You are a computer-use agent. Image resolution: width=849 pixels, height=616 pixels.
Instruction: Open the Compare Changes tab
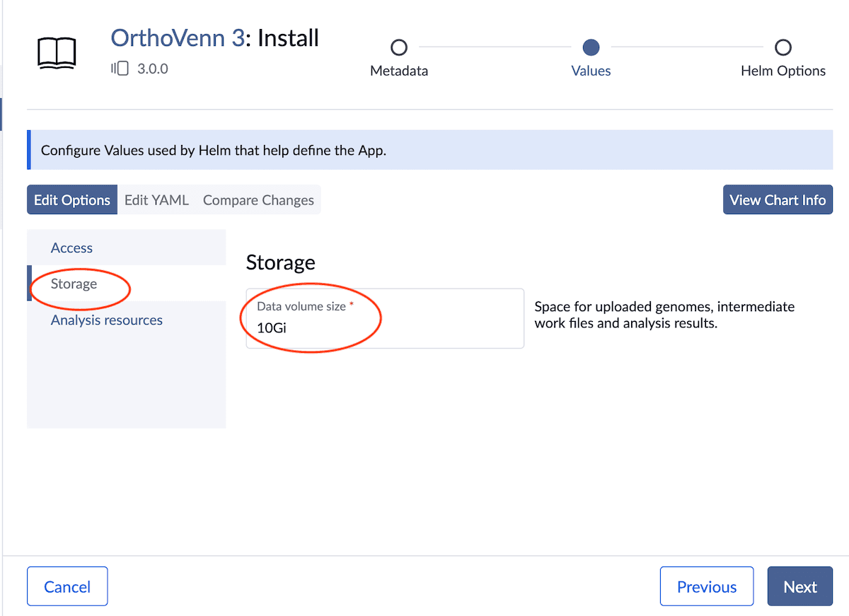pos(258,200)
